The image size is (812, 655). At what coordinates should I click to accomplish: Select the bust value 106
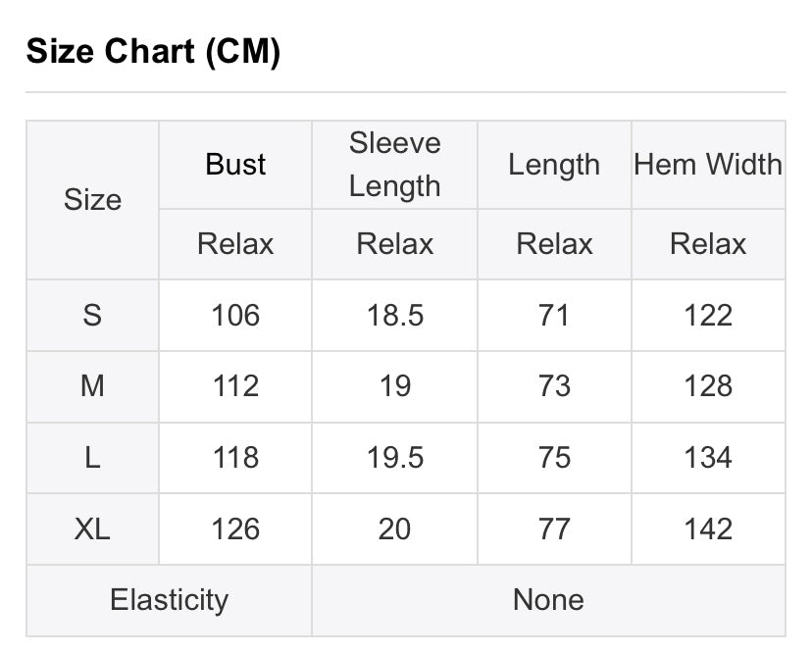(x=235, y=315)
